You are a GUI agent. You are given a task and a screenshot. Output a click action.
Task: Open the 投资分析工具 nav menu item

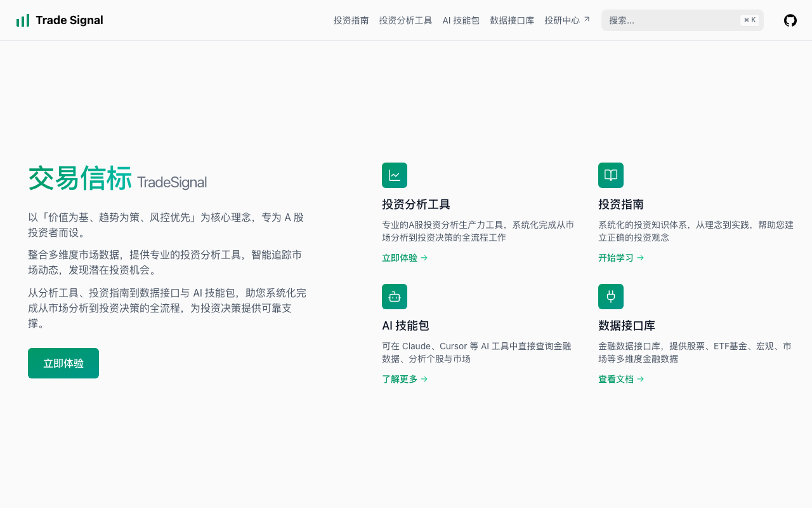(406, 20)
